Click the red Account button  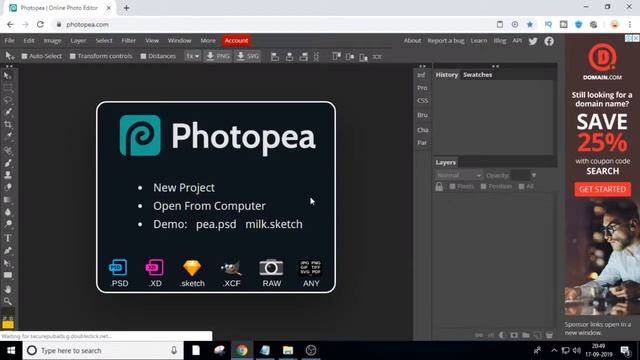(236, 41)
